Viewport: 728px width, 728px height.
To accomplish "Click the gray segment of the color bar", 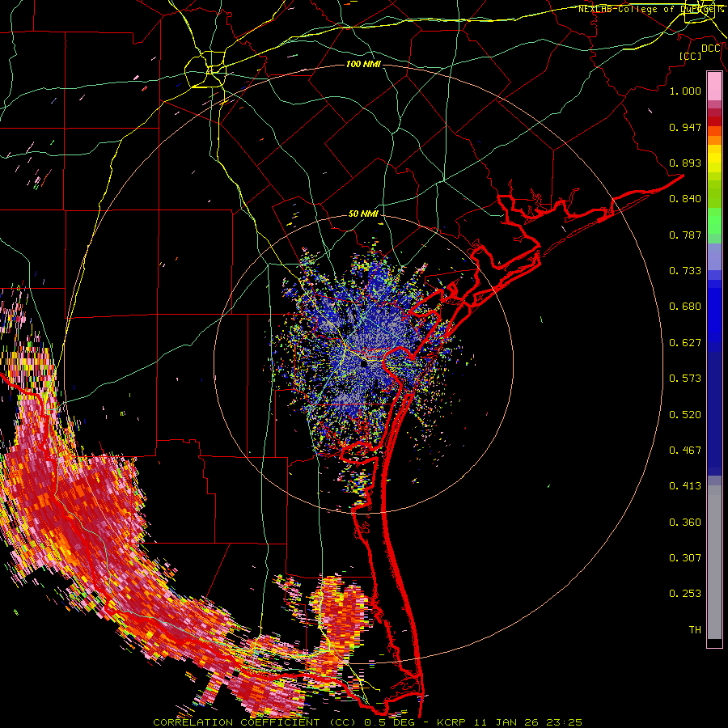I will (x=714, y=562).
